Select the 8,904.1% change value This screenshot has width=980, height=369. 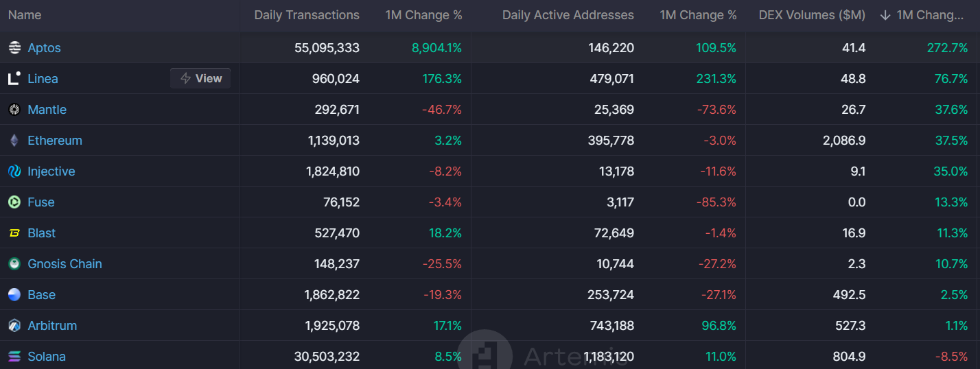(436, 48)
